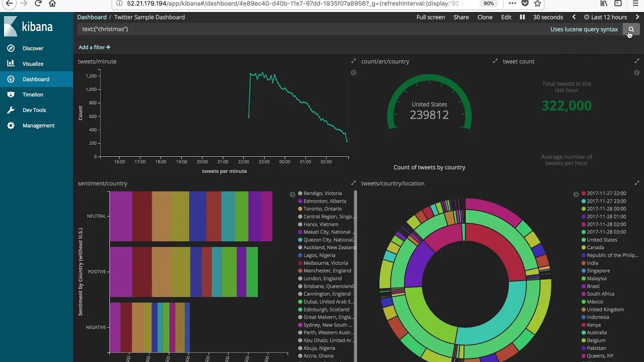Click South Africa legend entry
Viewport: 644px width, 362px height.
click(x=598, y=294)
